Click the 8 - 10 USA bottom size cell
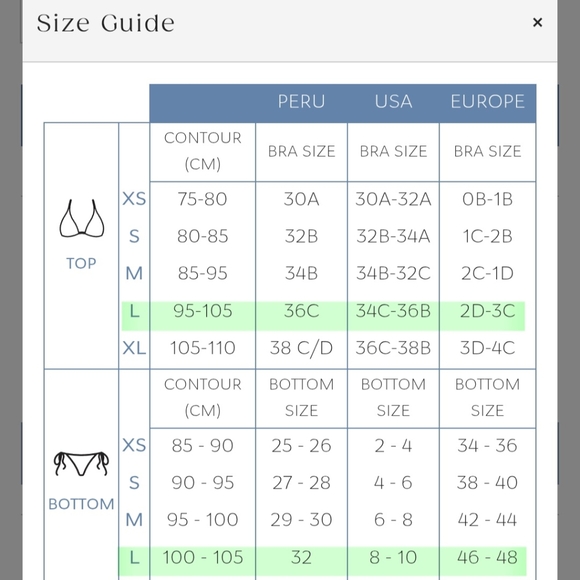 coord(393,557)
